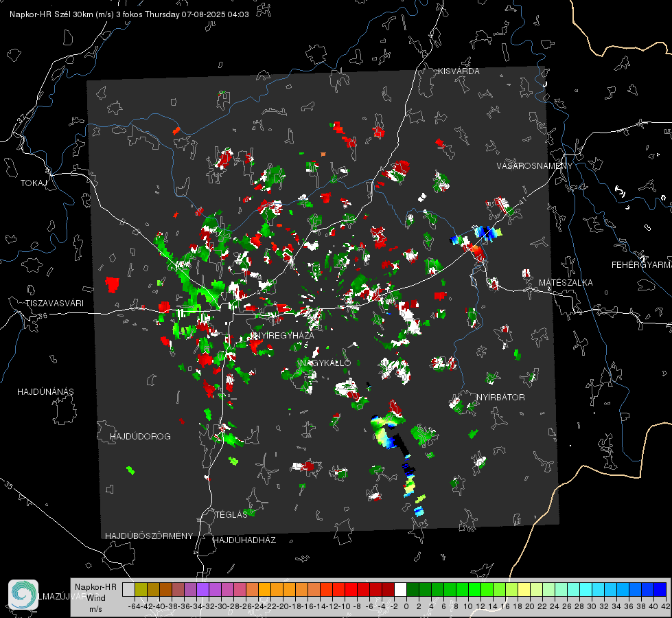Select the HAJDÚBÖSZÖRMÉNY town label
This screenshot has width=672, height=618.
149,536
